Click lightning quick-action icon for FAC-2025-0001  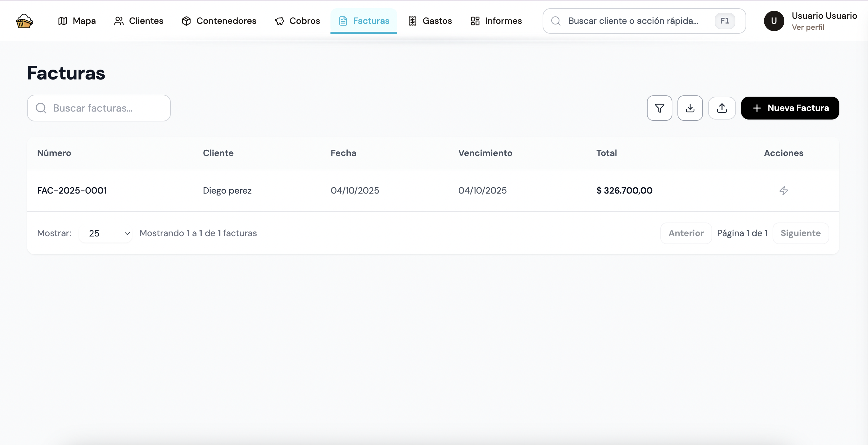pos(783,191)
